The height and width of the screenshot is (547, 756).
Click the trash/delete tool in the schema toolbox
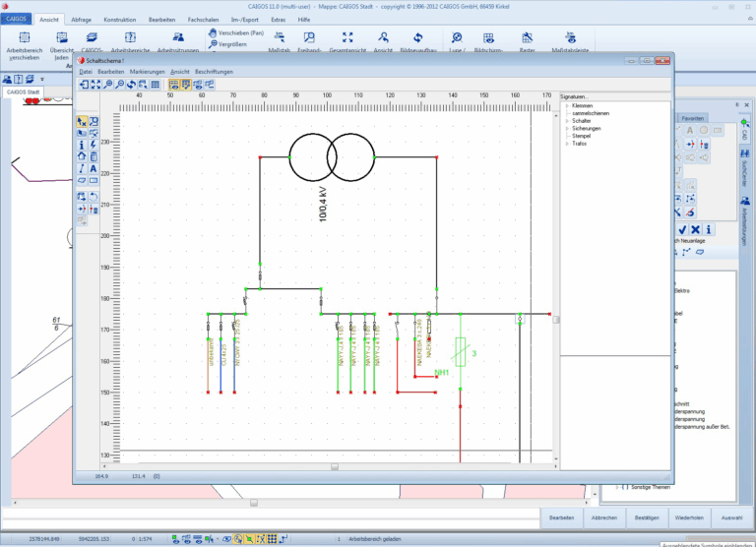(x=94, y=156)
